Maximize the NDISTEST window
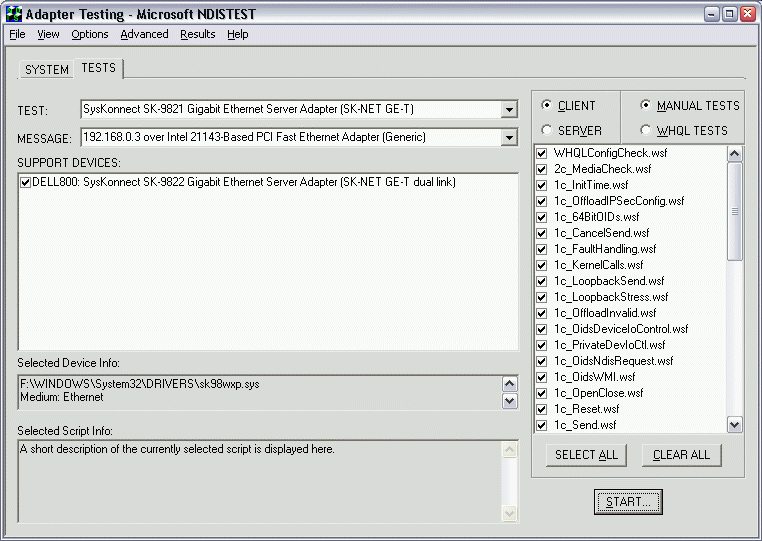Image resolution: width=762 pixels, height=541 pixels. [729, 14]
